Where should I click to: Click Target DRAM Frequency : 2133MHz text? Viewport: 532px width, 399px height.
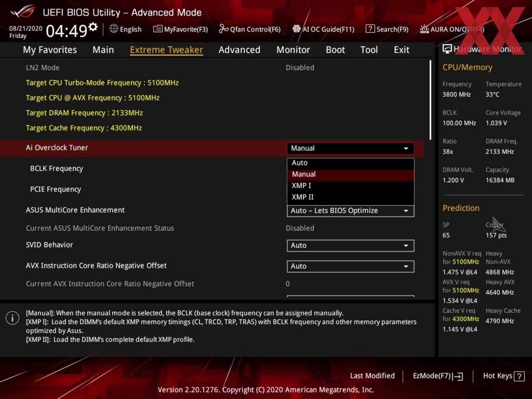tap(84, 113)
